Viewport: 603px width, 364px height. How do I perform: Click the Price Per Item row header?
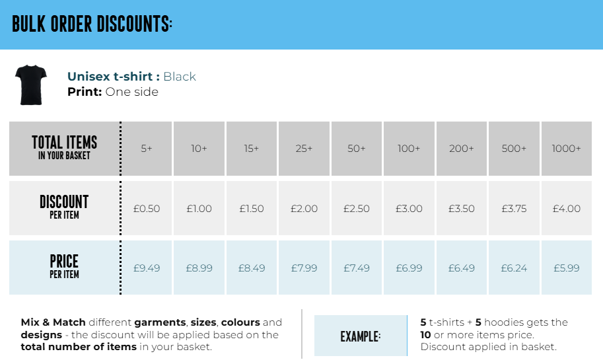coord(64,266)
